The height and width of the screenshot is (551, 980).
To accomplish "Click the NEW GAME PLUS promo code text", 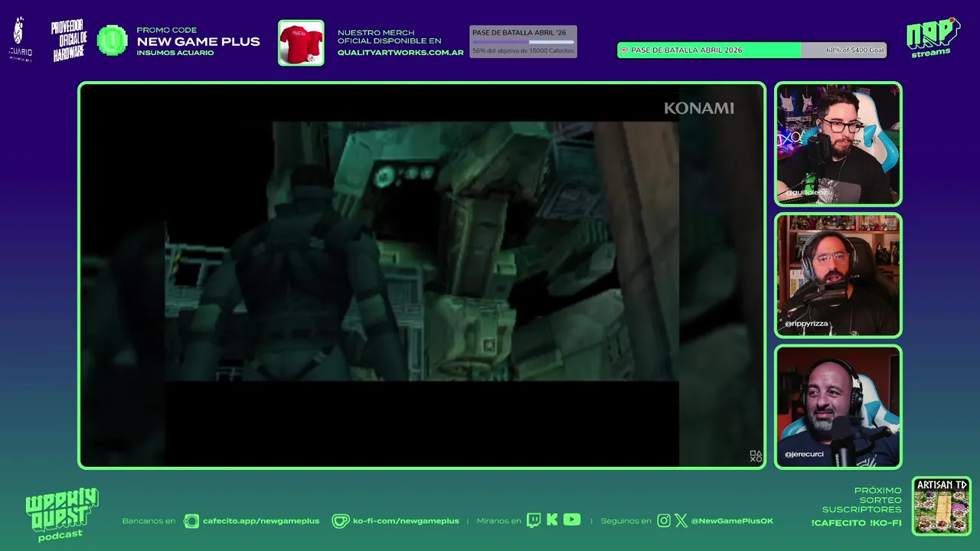I will pyautogui.click(x=198, y=42).
